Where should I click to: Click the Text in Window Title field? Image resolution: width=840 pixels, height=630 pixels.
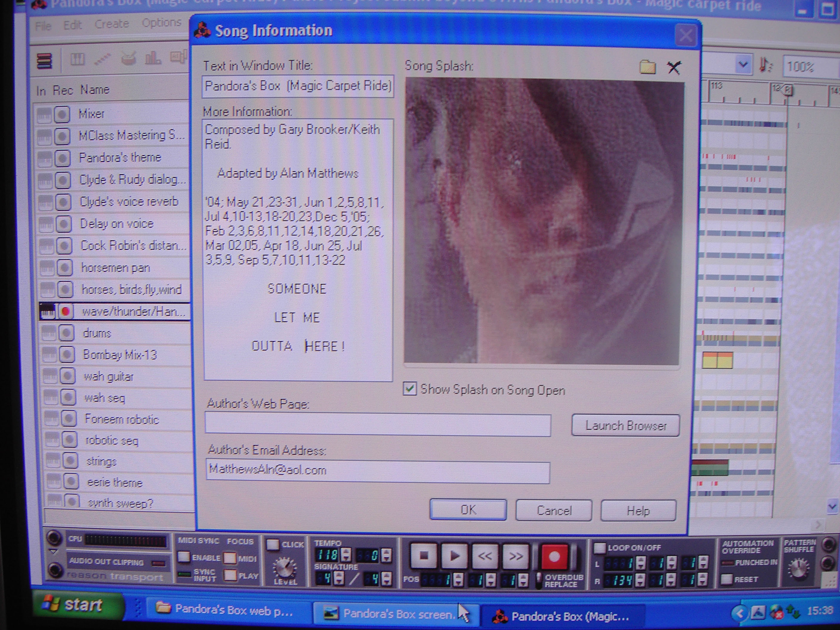click(x=298, y=87)
